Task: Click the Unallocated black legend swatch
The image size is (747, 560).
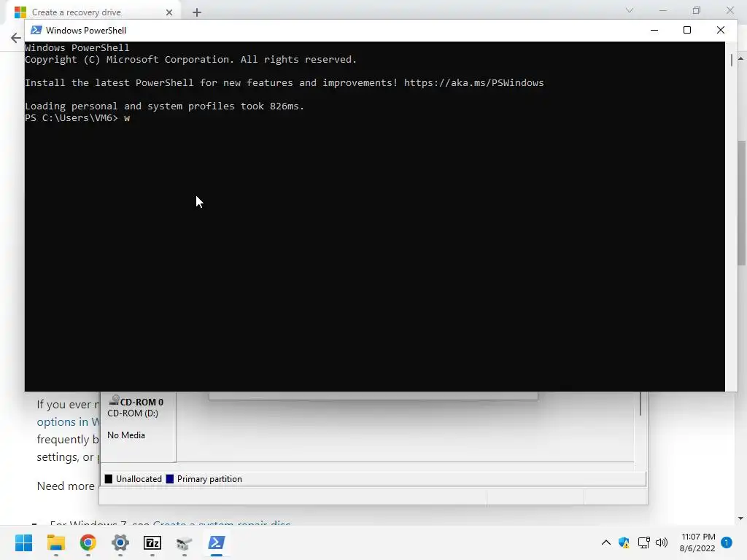Action: 109,479
